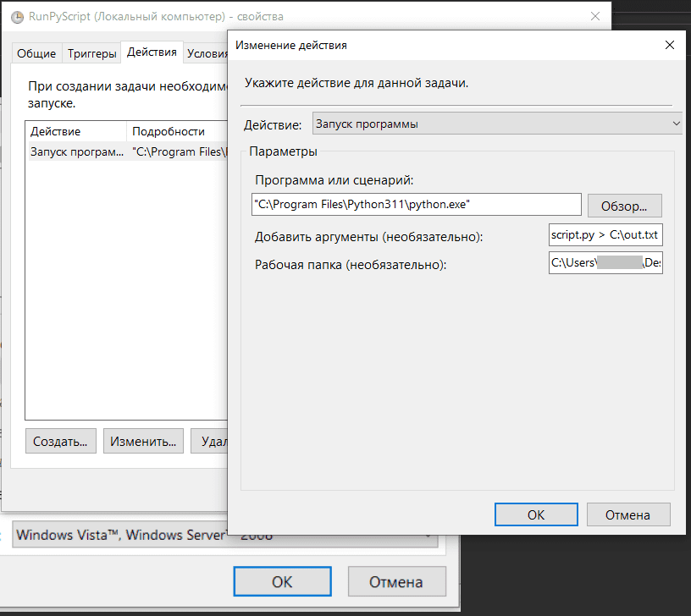
Task: Sort by the Действие column header
Action: click(x=75, y=131)
